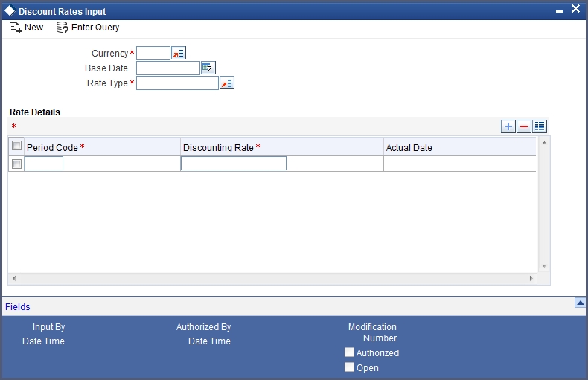
Task: Remove the selected Rate Details row
Action: [524, 126]
